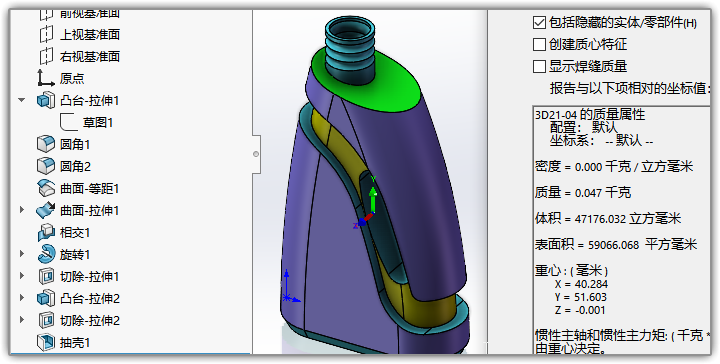Image resolution: width=720 pixels, height=364 pixels.
Task: Select 上视基准面 in feature tree
Action: click(x=90, y=34)
